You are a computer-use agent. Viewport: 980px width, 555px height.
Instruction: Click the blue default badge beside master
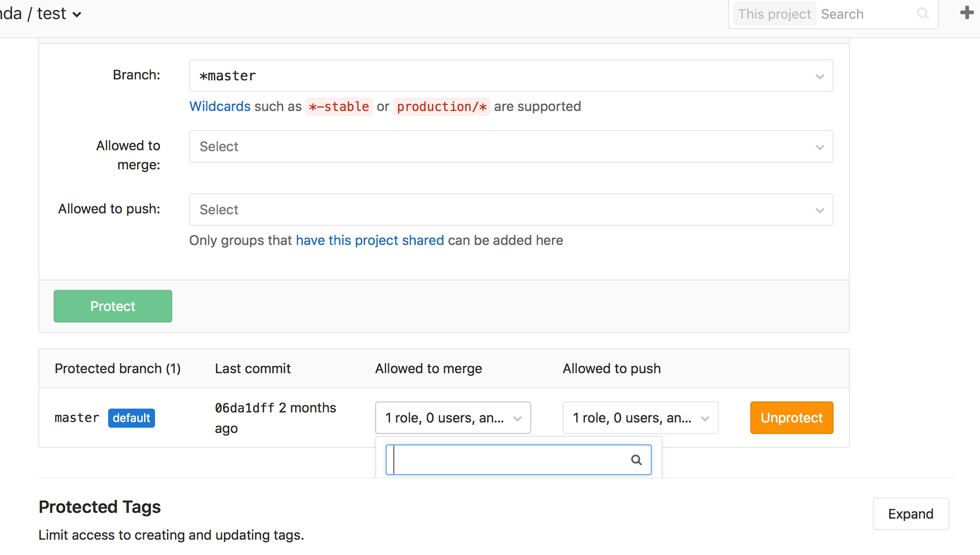[x=131, y=418]
